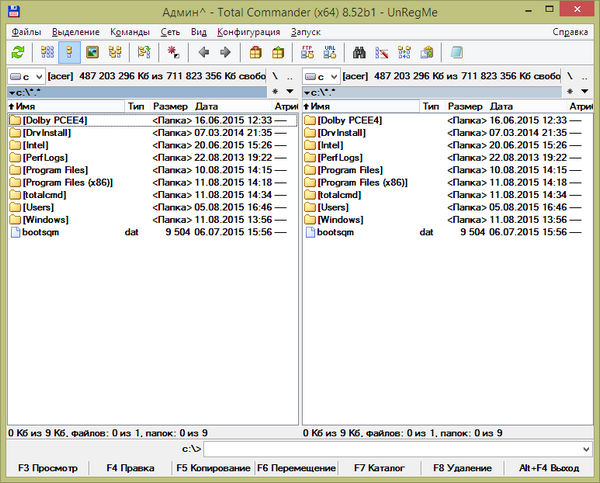Show thumbnail view icon in toolbar
This screenshot has width=600, height=483.
(92, 52)
